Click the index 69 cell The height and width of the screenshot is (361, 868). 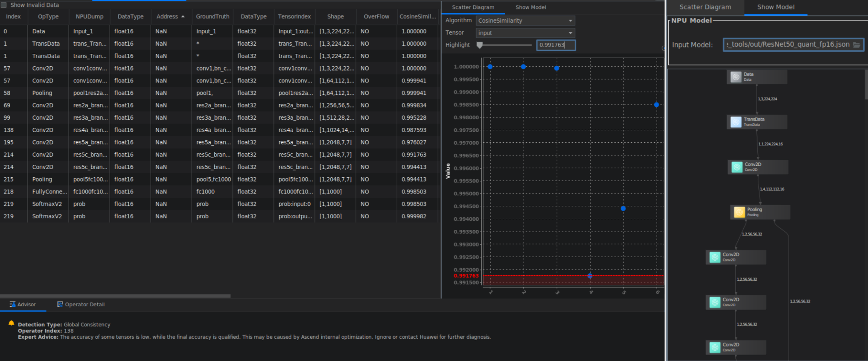(x=14, y=105)
